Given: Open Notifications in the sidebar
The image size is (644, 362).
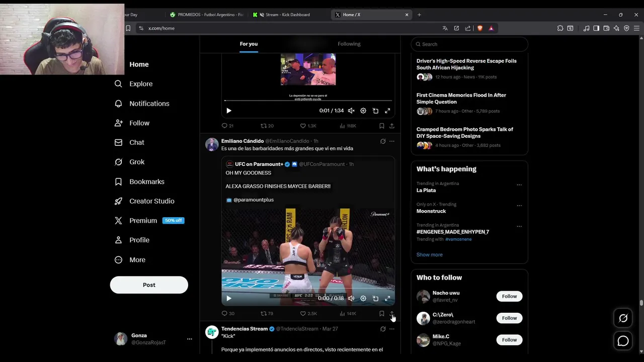Looking at the screenshot, I should point(142,104).
